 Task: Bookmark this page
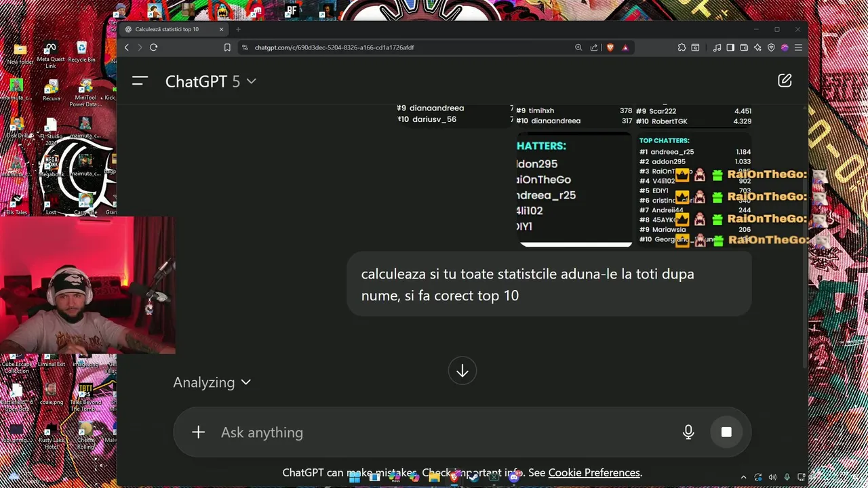click(227, 47)
